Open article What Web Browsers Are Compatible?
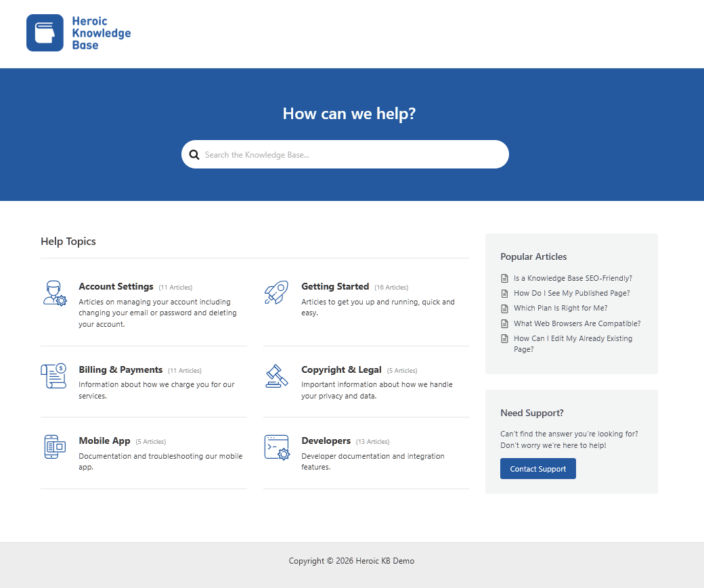 (577, 323)
